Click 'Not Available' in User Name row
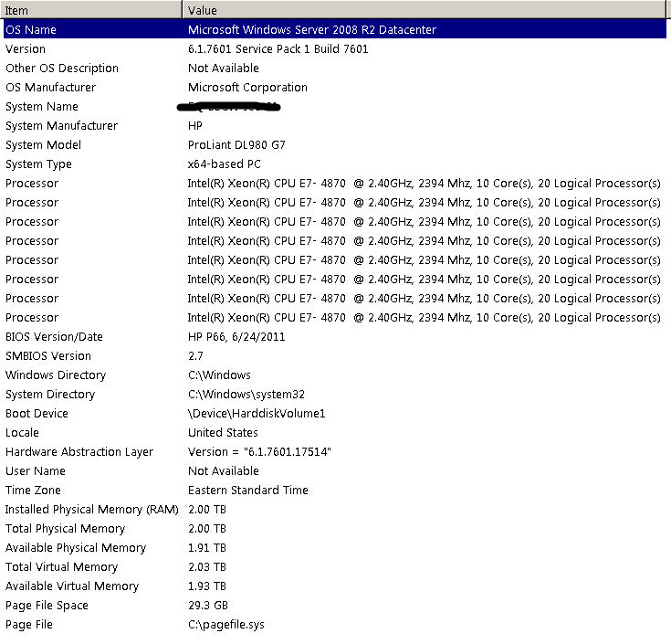This screenshot has height=644, width=671. (x=224, y=471)
